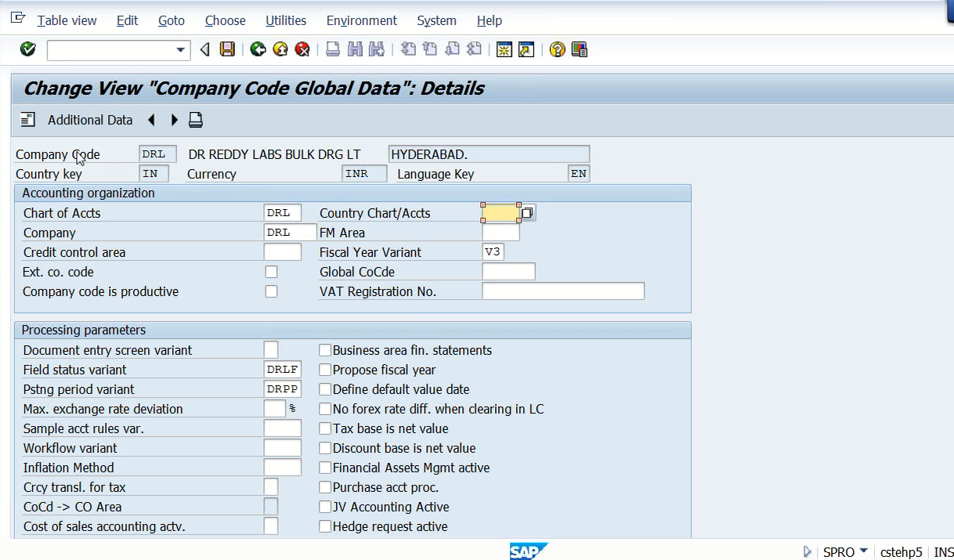This screenshot has height=560, width=954.
Task: Click the FM Area input field
Action: click(x=500, y=233)
